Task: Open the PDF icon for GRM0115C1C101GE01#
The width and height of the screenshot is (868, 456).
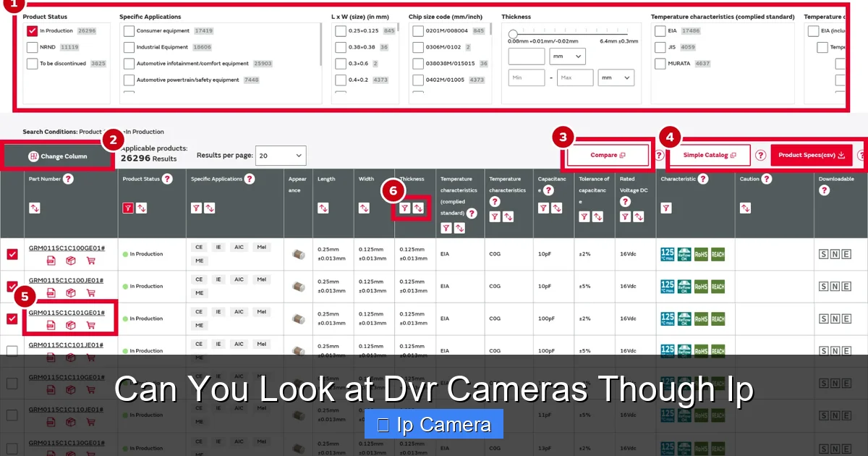Action: click(x=51, y=325)
